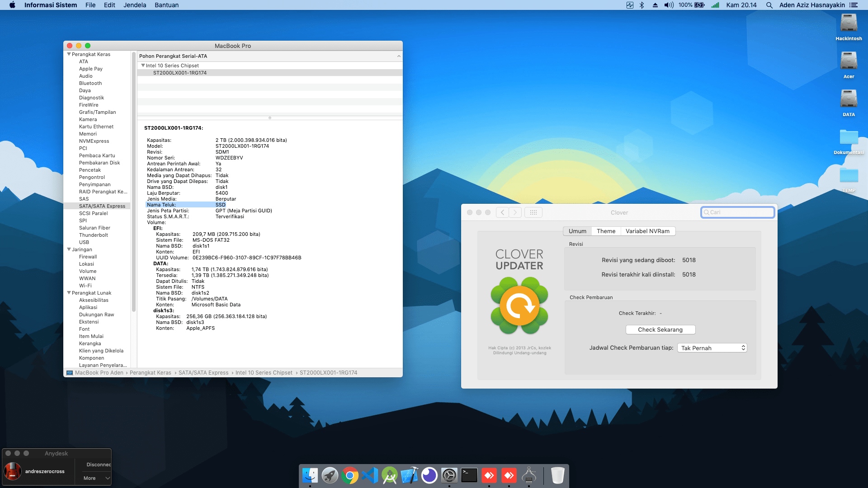
Task: Select NVMExpress in the sidebar
Action: click(94, 141)
